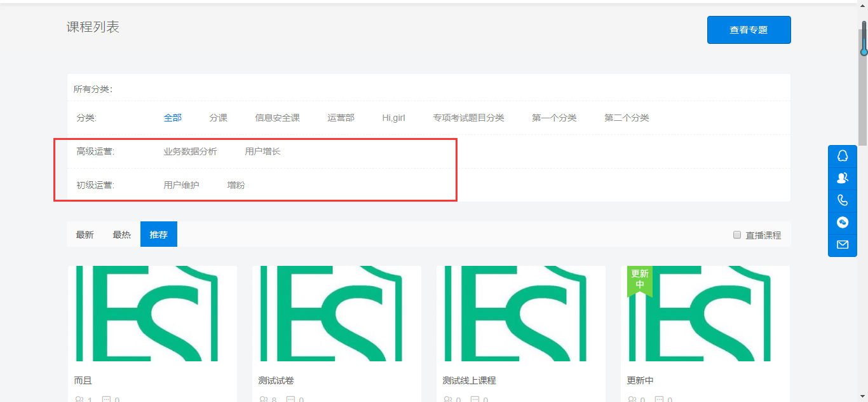Open the 而且 course thumbnail

(x=153, y=314)
